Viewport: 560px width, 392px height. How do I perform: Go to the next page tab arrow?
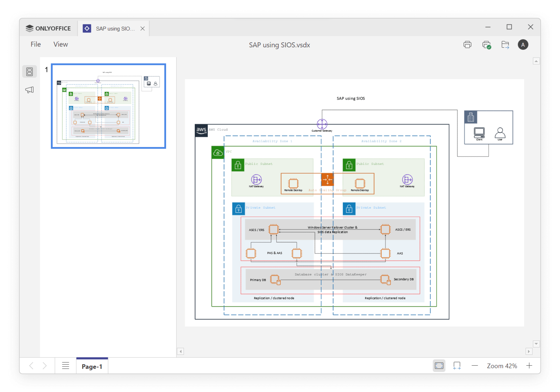tap(45, 366)
